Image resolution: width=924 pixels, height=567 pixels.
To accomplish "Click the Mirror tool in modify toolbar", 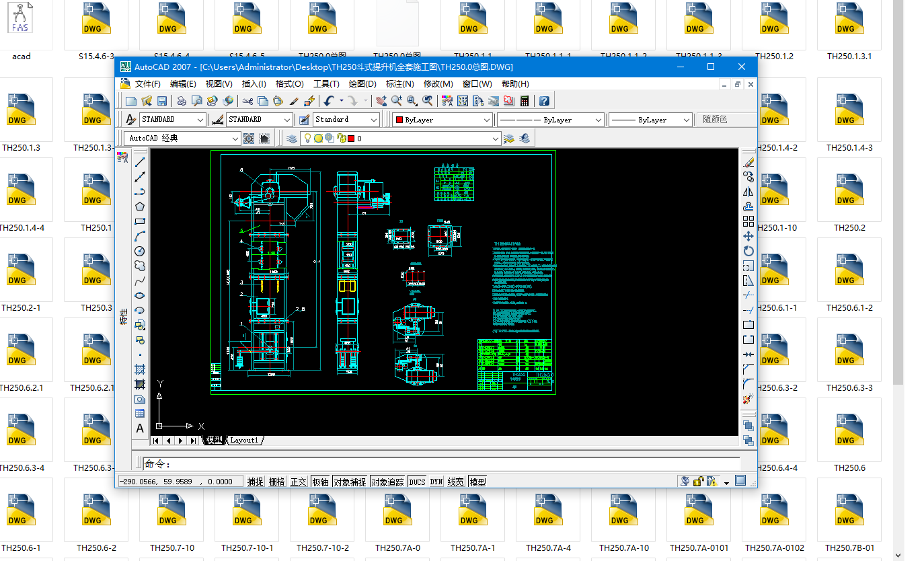I will 748,192.
